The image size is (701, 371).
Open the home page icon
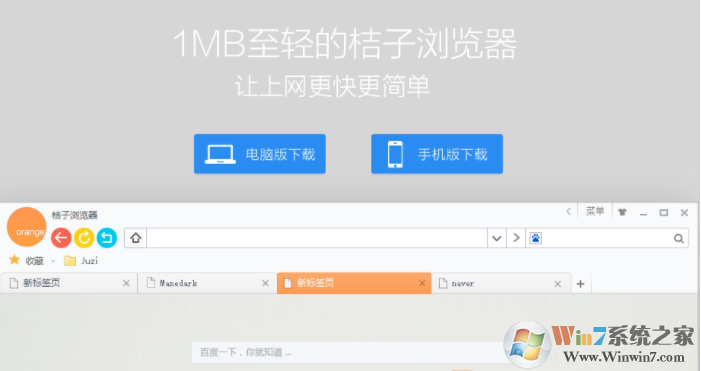click(136, 238)
